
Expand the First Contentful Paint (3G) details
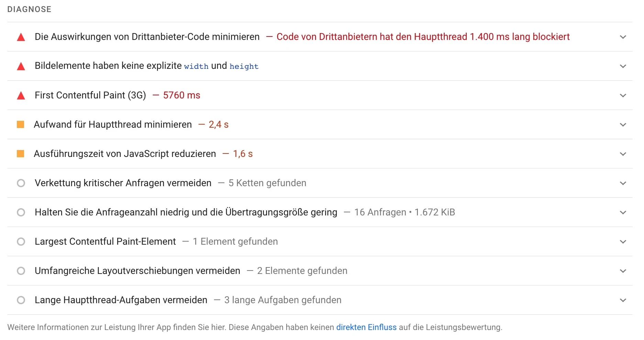tap(623, 95)
